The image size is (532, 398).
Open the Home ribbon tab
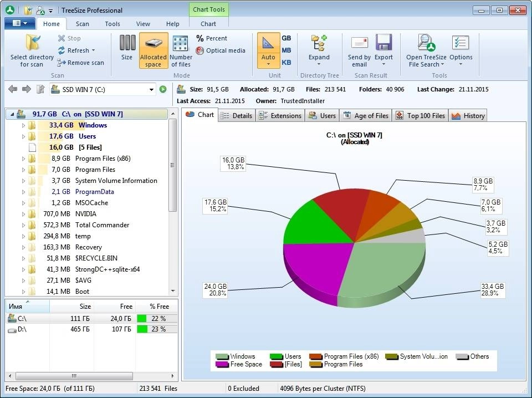(51, 24)
